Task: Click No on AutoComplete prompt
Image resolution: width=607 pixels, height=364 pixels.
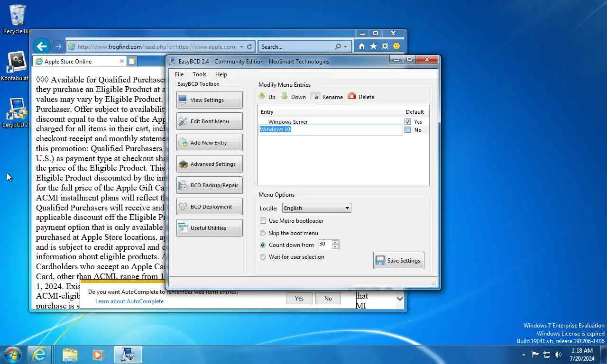Action: click(328, 298)
